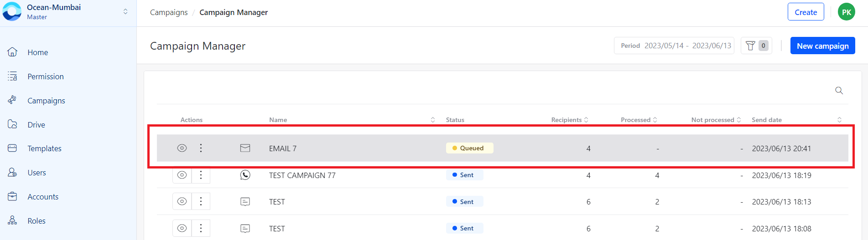The image size is (868, 240).
Task: Click the Campaigns breadcrumb link
Action: [169, 12]
